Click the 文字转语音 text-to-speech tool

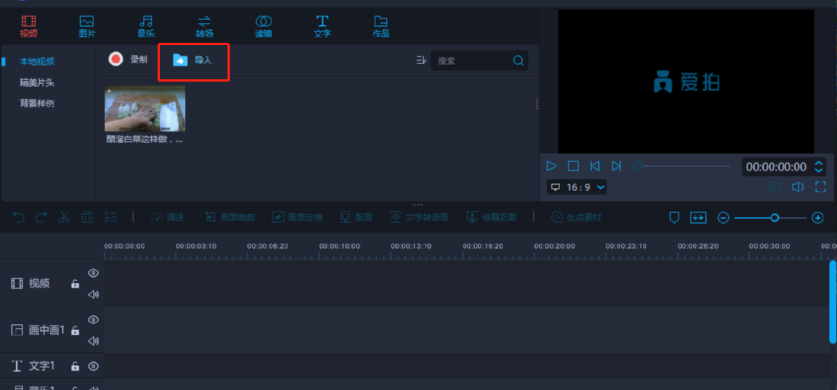pyautogui.click(x=419, y=218)
